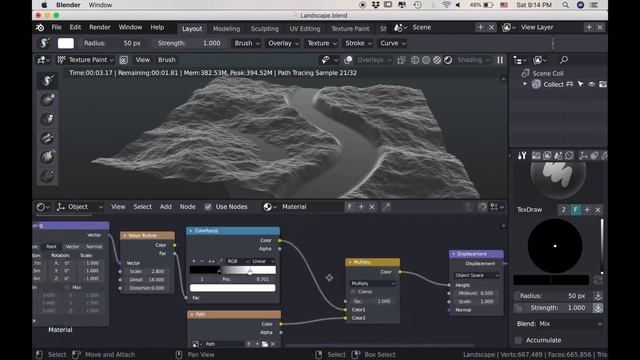Select the Smear brush tool
The width and height of the screenshot is (640, 360).
tap(47, 119)
